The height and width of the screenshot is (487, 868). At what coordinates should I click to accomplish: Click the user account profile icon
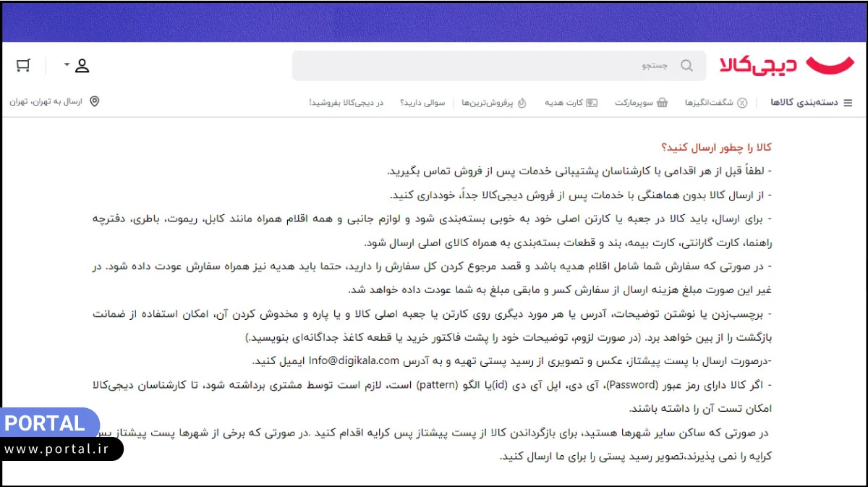(x=82, y=65)
